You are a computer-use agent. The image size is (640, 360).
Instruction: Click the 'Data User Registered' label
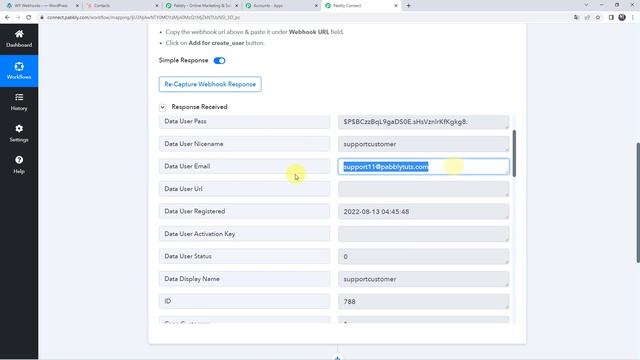pyautogui.click(x=244, y=211)
